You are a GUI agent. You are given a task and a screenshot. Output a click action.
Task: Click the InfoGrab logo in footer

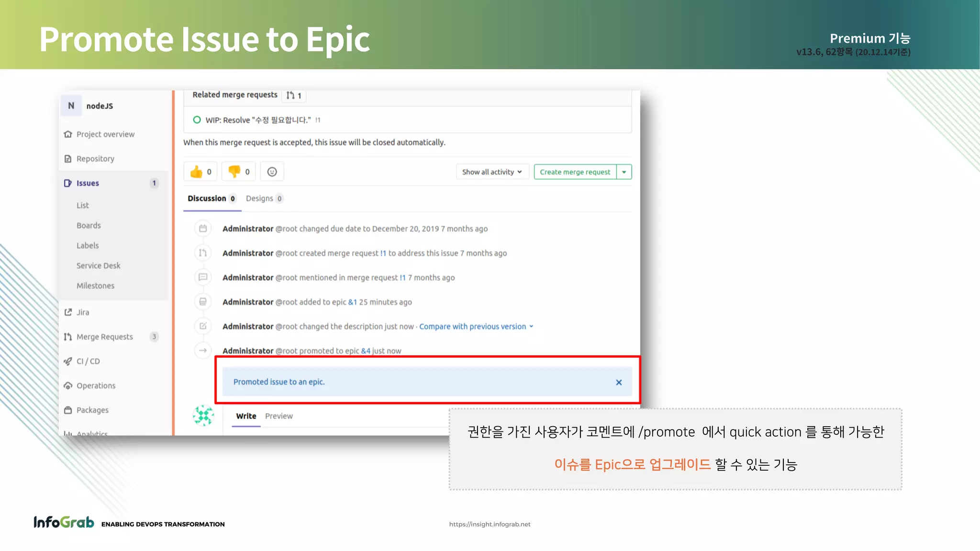coord(64,522)
